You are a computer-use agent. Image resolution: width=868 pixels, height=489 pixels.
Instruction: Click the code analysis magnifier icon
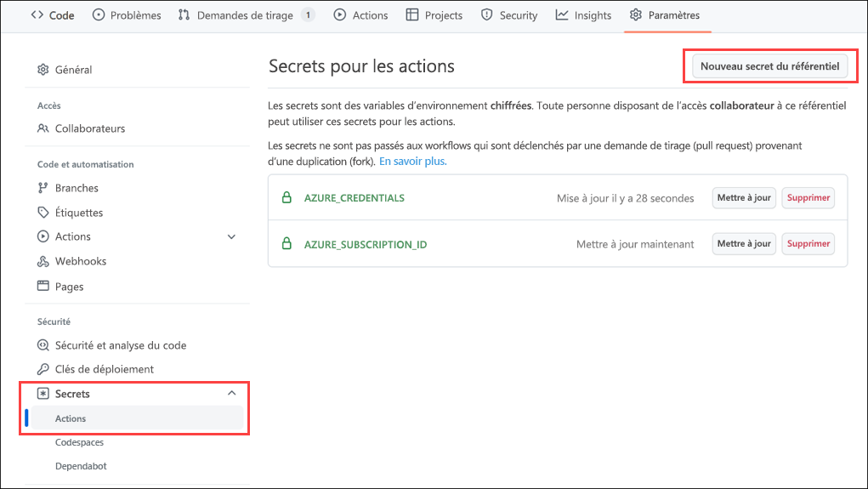pyautogui.click(x=43, y=345)
